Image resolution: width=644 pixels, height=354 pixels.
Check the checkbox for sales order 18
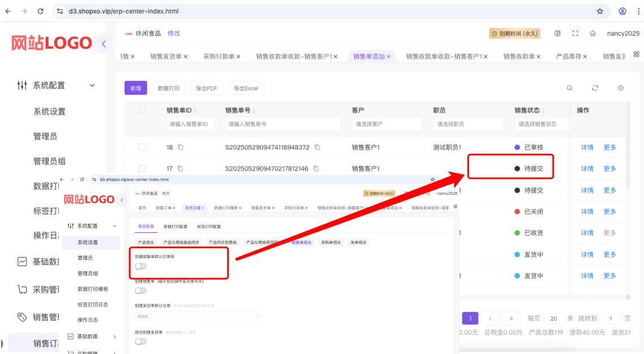[x=142, y=147]
